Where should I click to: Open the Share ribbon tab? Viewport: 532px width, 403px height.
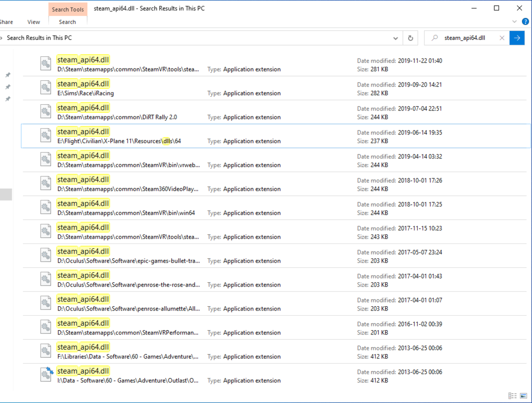click(6, 22)
